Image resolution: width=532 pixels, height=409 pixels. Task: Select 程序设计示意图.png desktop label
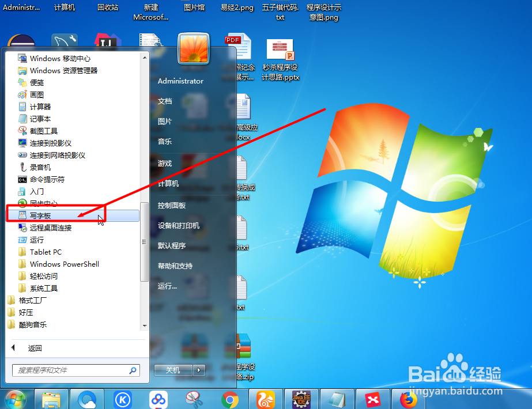[x=324, y=12]
